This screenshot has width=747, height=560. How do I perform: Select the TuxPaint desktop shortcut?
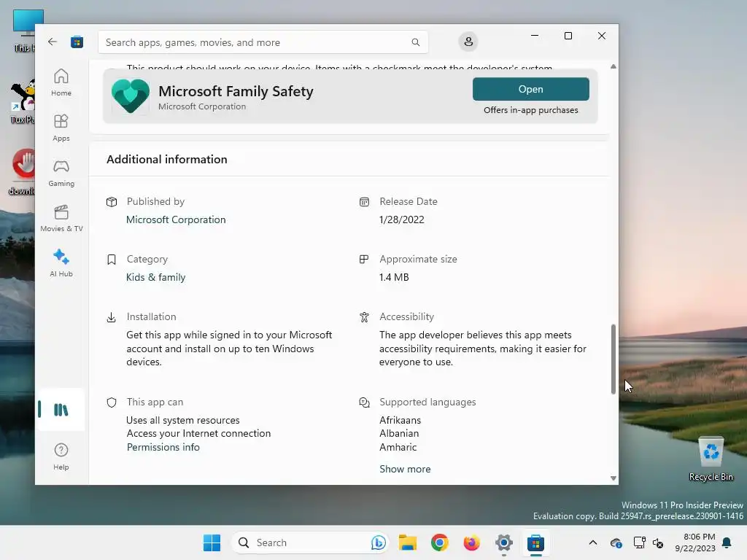(23, 102)
